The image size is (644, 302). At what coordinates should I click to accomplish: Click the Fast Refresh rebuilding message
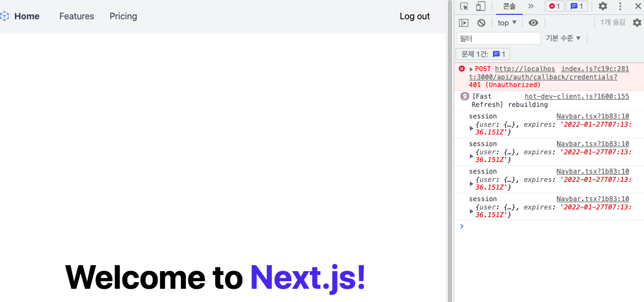(509, 100)
